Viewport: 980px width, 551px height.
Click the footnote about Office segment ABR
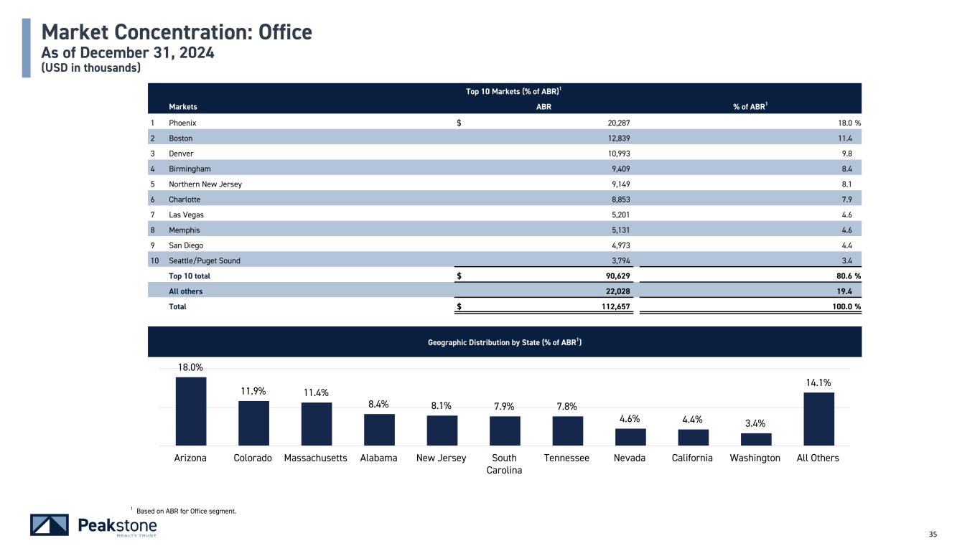[185, 511]
